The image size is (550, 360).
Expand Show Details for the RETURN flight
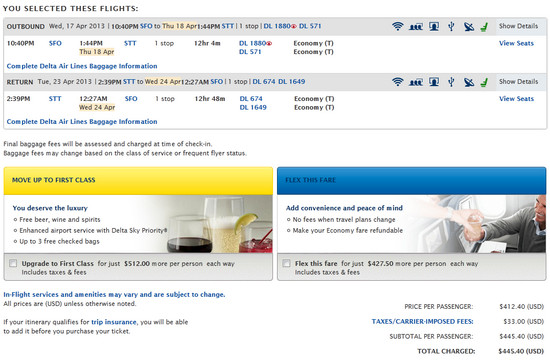[518, 81]
